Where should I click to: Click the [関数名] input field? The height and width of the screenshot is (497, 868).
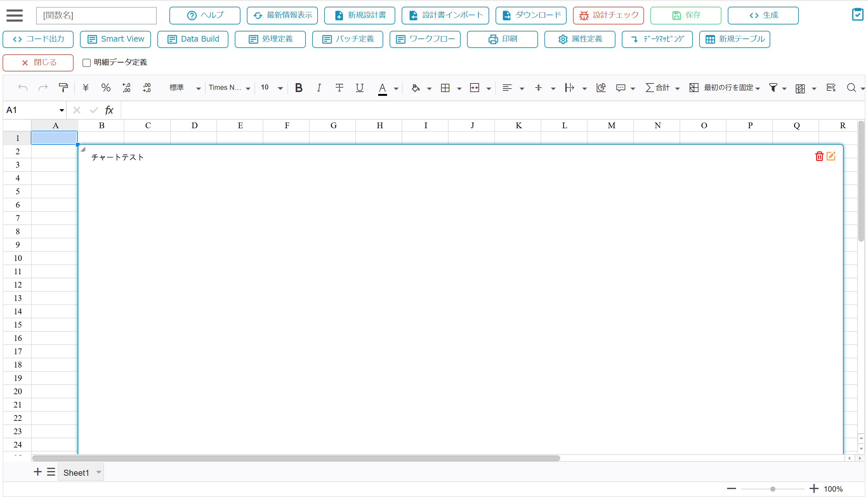tap(96, 15)
